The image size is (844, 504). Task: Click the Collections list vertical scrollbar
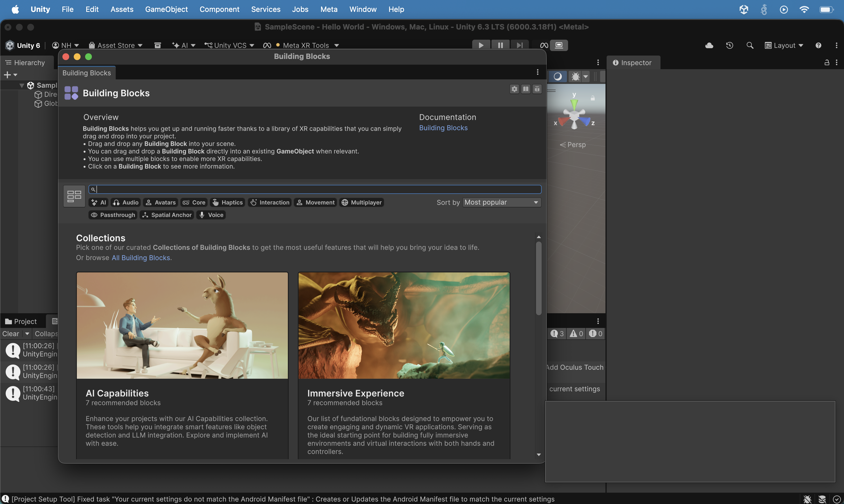pyautogui.click(x=539, y=278)
